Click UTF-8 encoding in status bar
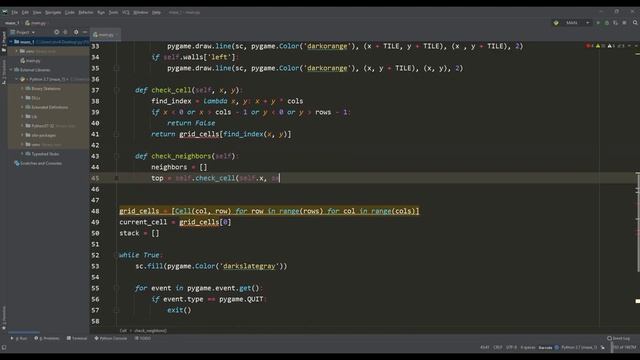The width and height of the screenshot is (640, 360). 511,348
